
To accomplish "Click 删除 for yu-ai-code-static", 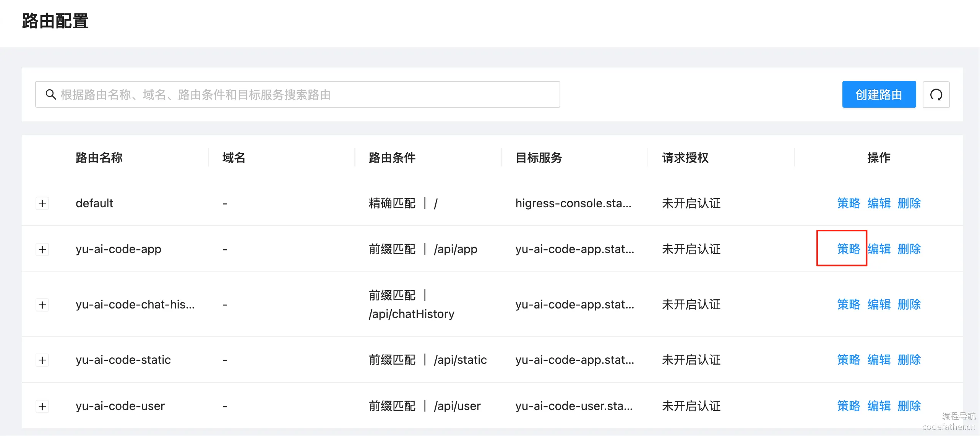I will tap(909, 360).
